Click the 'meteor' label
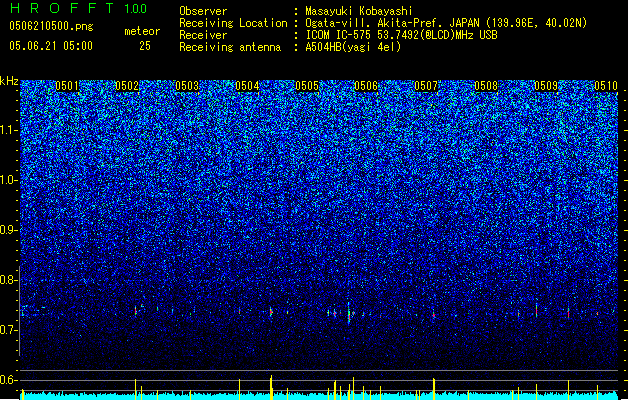The height and width of the screenshot is (400, 629). click(142, 31)
